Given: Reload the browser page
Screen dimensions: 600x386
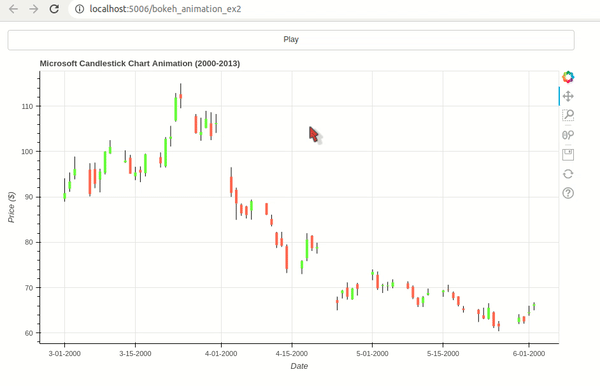Looking at the screenshot, I should click(x=54, y=9).
